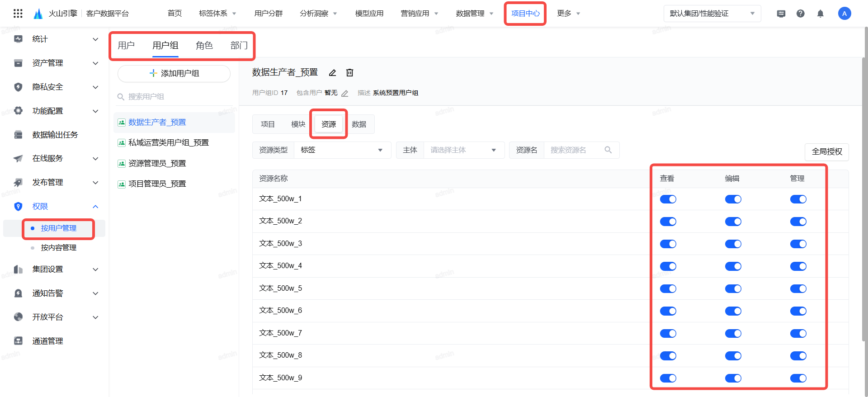Image resolution: width=868 pixels, height=397 pixels.
Task: Expand the 集团设置 sidebar section
Action: pos(95,269)
